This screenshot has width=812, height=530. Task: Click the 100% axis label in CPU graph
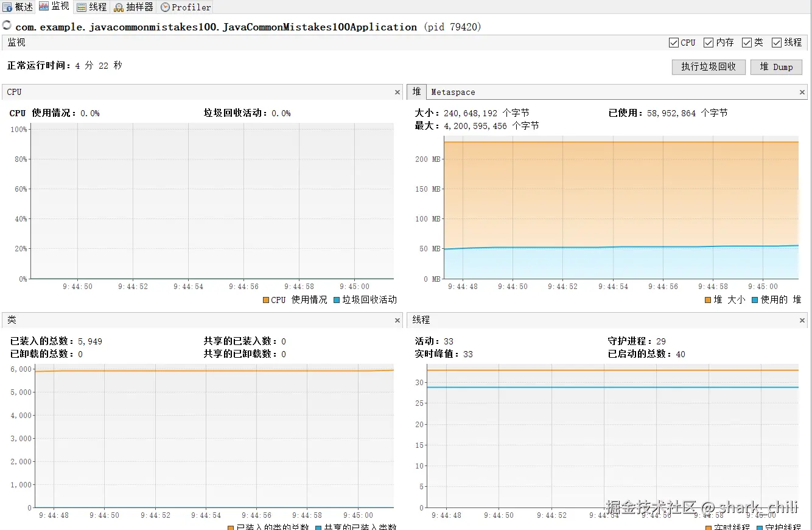19,130
